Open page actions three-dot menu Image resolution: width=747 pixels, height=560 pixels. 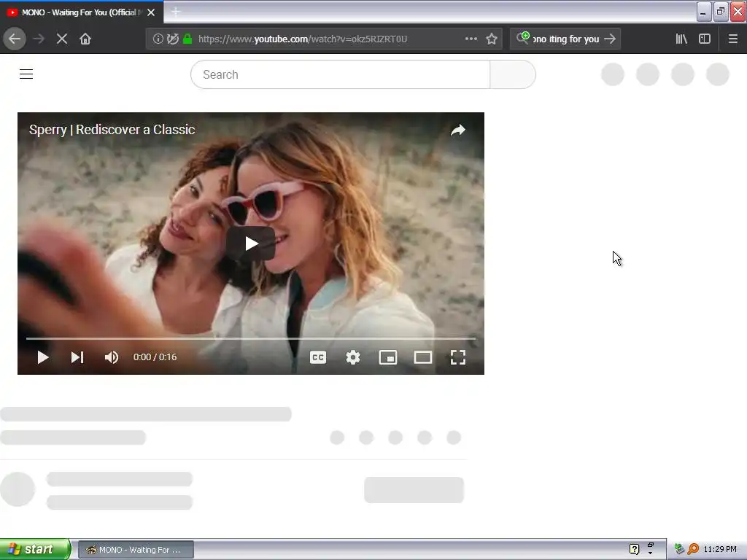coord(471,39)
